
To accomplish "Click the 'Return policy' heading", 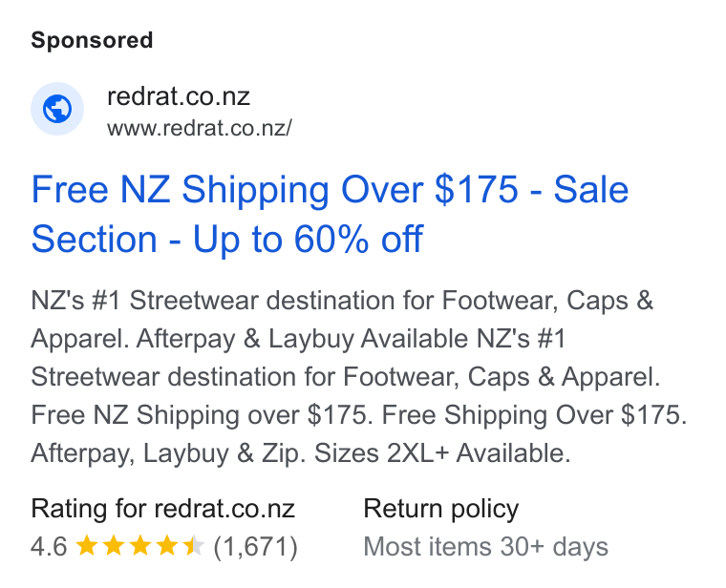I will [x=440, y=510].
